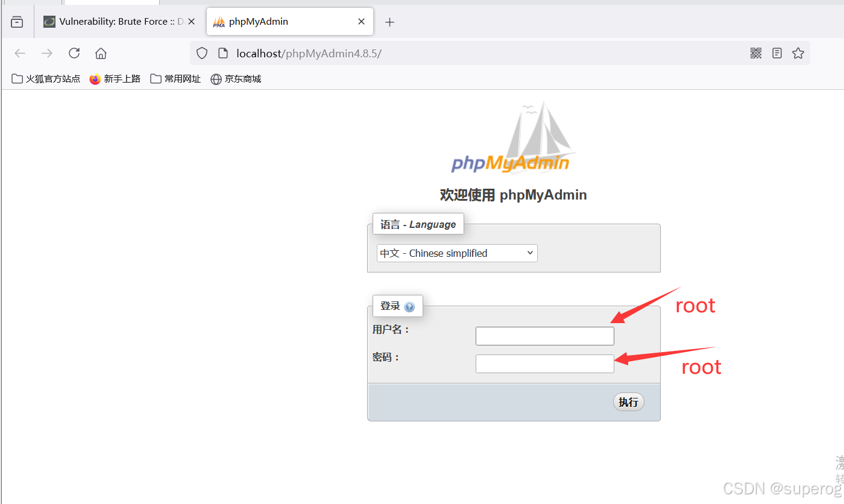Click the phpMyAdmin tab favicon

(219, 22)
